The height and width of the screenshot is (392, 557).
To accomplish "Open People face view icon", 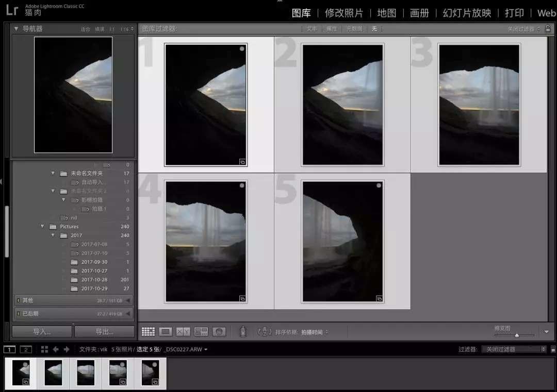I will (x=219, y=332).
